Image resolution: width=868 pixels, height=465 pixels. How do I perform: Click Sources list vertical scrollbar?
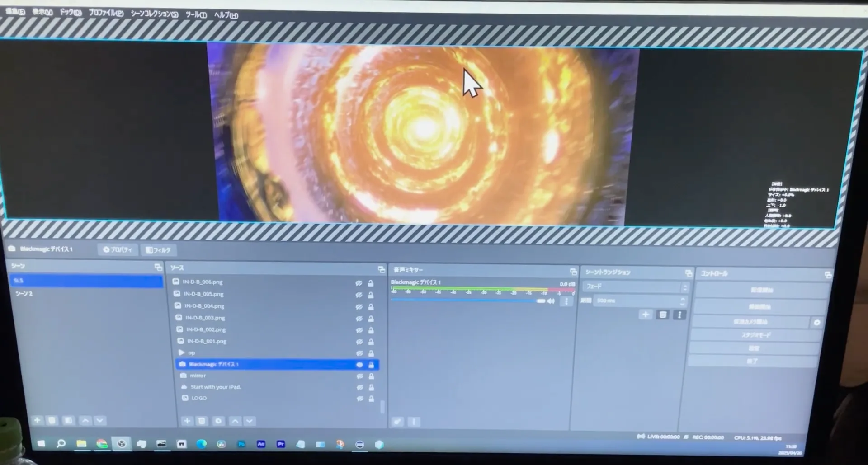click(x=382, y=406)
